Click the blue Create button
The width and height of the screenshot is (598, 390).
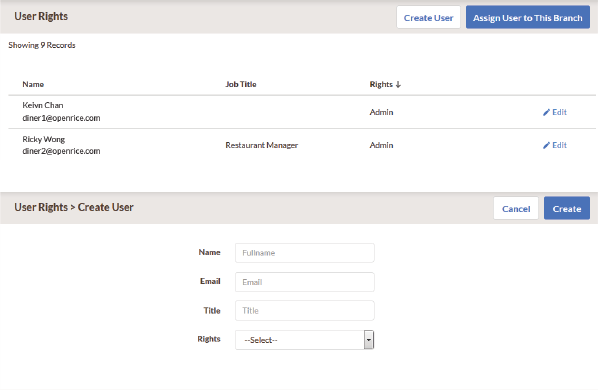point(567,208)
